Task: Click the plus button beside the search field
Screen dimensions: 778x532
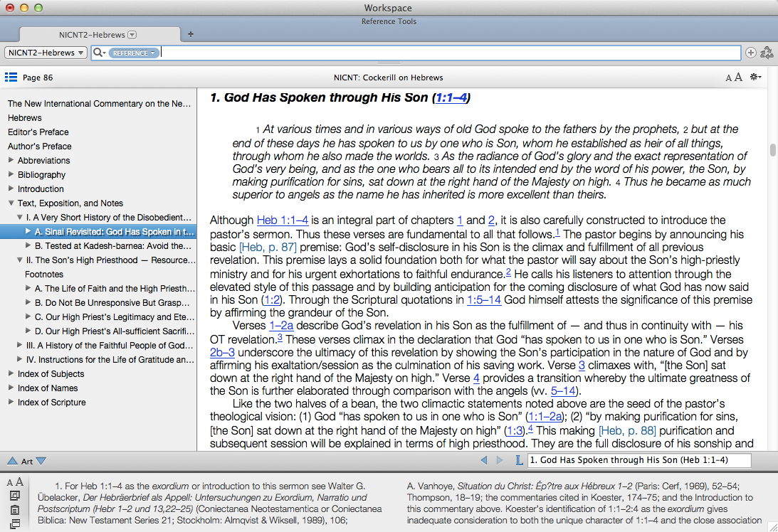Action: click(750, 53)
